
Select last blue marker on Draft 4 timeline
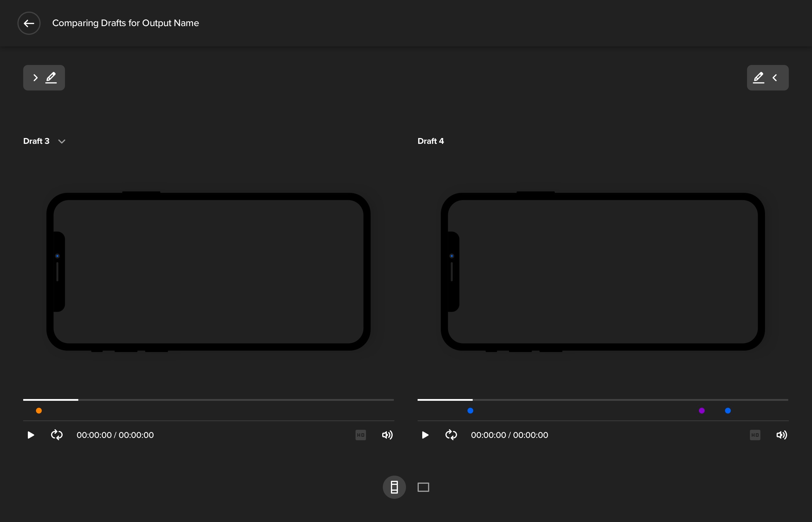click(728, 410)
